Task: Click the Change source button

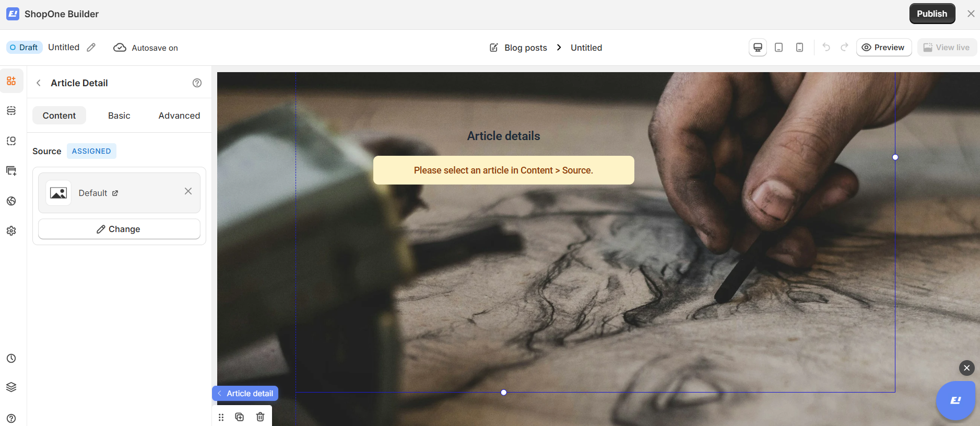Action: tap(119, 229)
